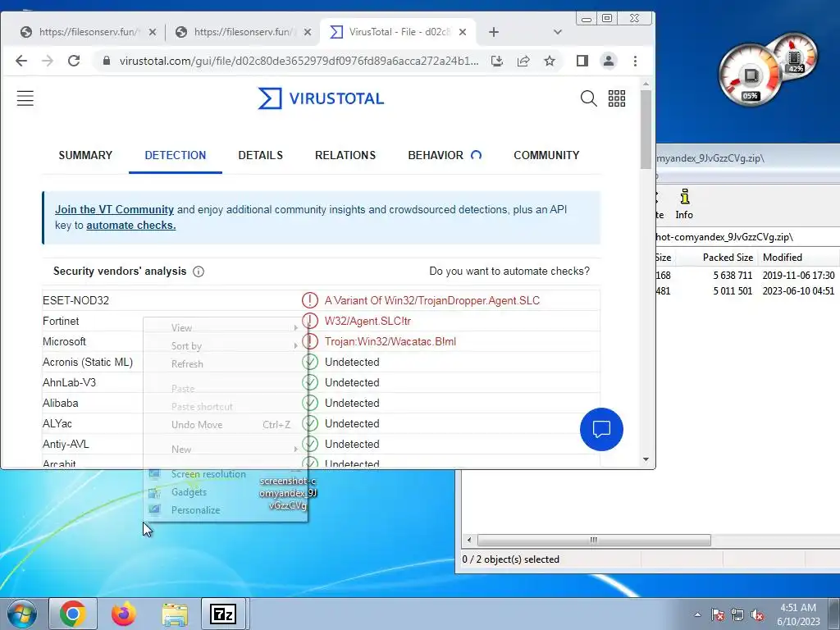Click the Action Center flag tray icon

[718, 615]
